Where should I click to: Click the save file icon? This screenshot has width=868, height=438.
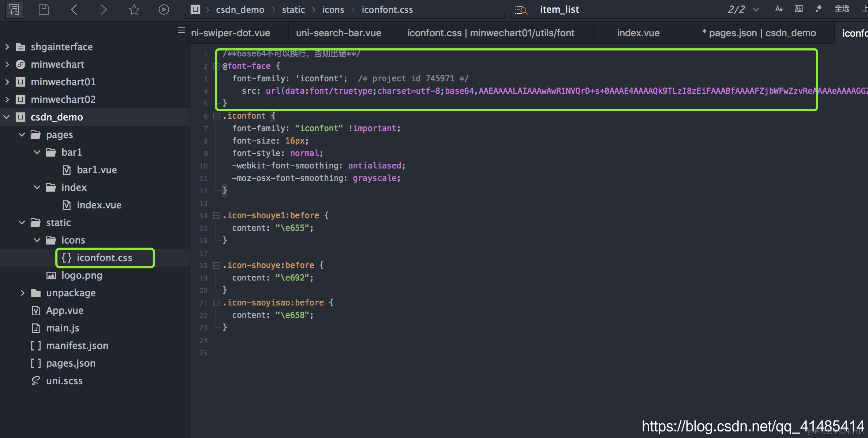[44, 10]
